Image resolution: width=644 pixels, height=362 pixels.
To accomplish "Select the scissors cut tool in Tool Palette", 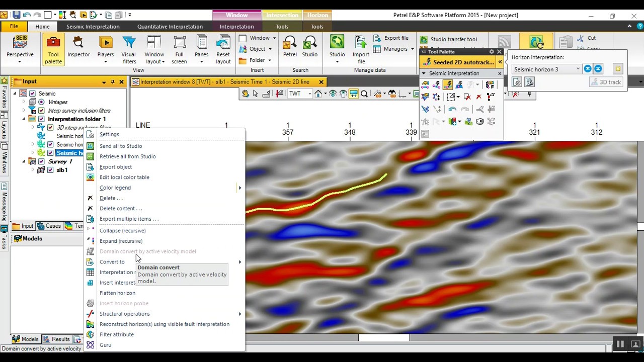I will tap(425, 109).
